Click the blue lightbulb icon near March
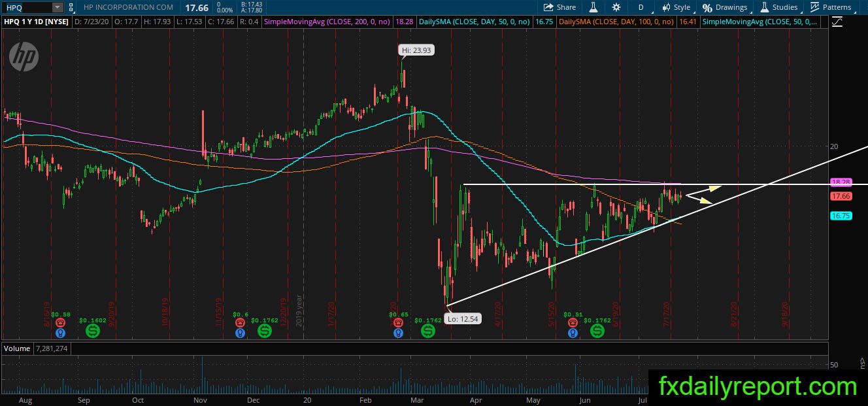The image size is (868, 406). (x=398, y=333)
